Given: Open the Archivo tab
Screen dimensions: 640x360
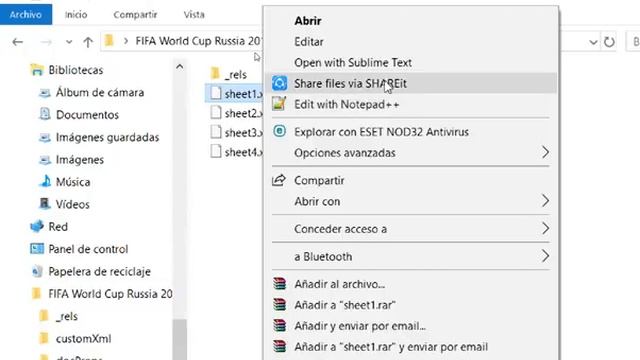Looking at the screenshot, I should click(x=26, y=14).
